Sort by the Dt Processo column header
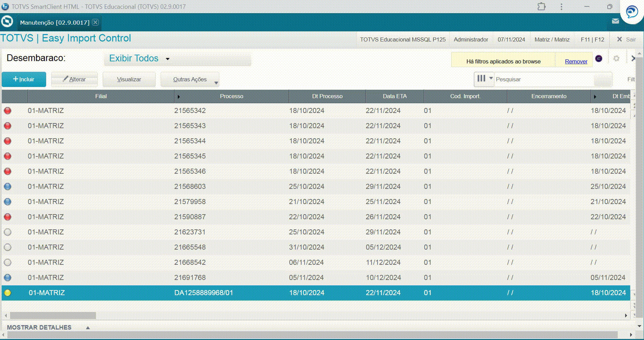This screenshot has width=644, height=340. pos(327,96)
